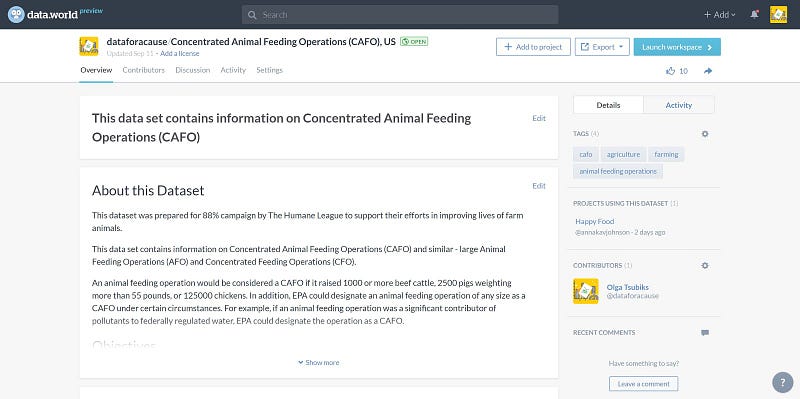
Task: Click the thumbs-up like icon
Action: coord(670,71)
